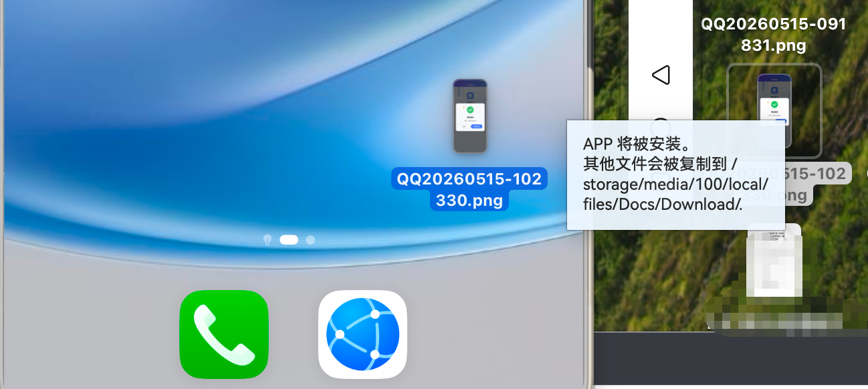Launch the blue globe browser app
This screenshot has width=868, height=389.
coord(362,334)
